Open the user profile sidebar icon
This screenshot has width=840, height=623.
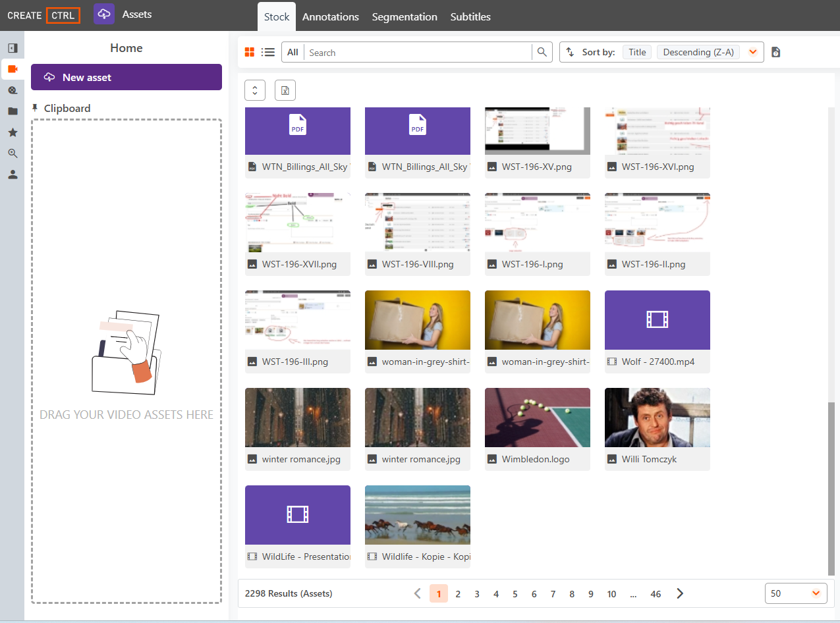click(13, 175)
